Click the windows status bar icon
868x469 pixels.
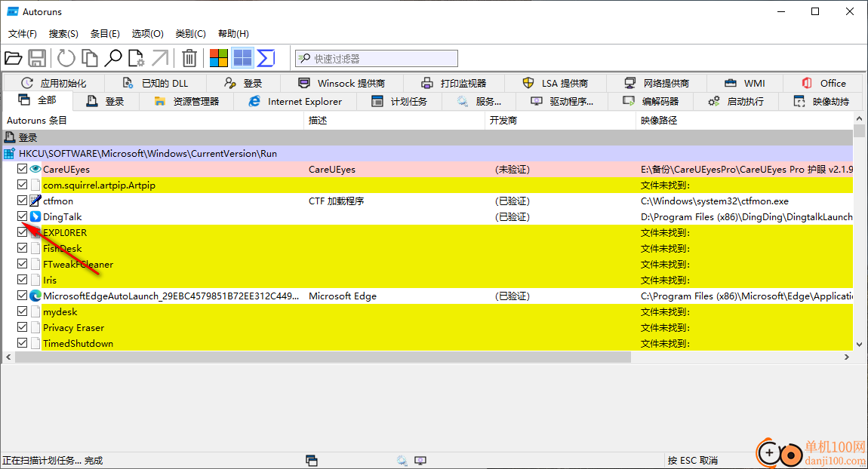(312, 460)
